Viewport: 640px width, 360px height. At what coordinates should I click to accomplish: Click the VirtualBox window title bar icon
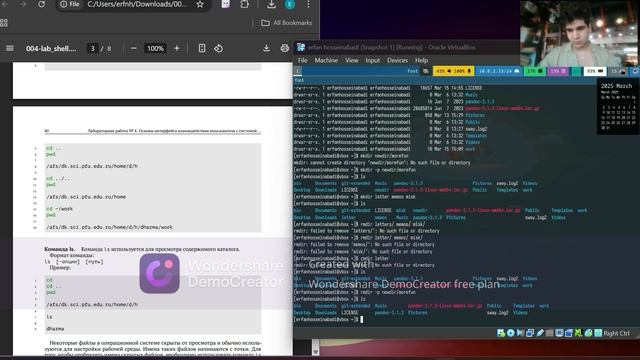(x=301, y=47)
